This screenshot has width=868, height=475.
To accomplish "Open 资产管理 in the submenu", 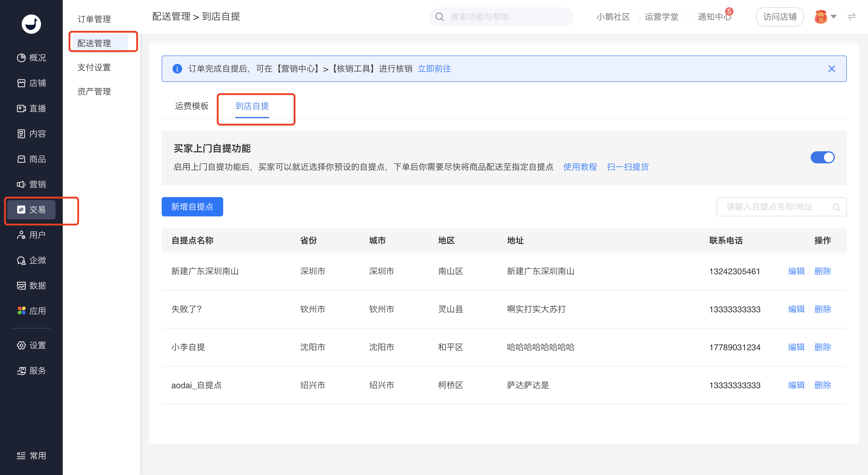I will [x=94, y=92].
